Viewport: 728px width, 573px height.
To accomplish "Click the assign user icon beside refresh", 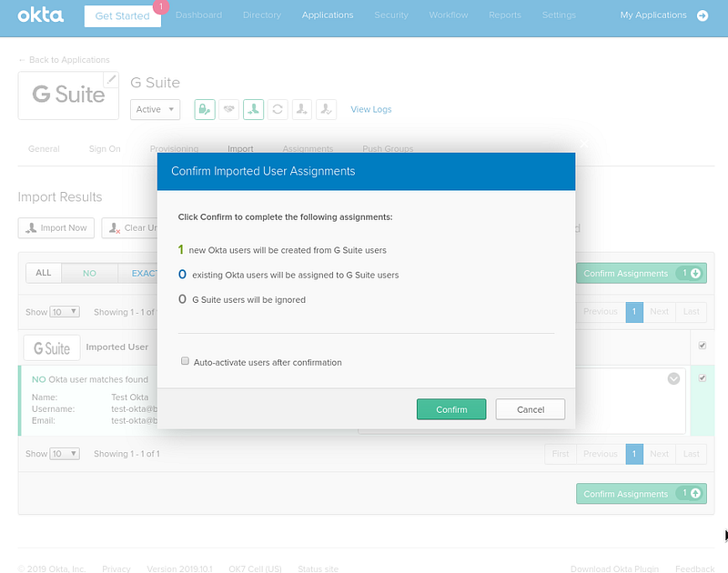I will pos(302,109).
